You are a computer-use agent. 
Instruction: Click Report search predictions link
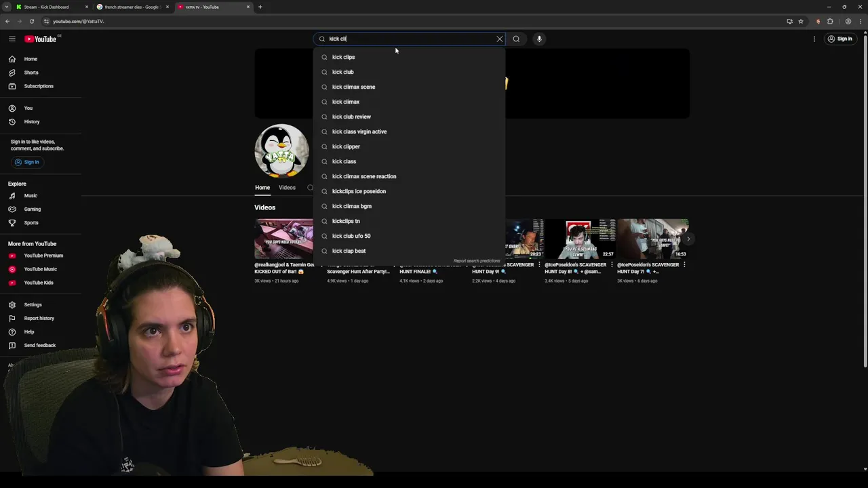477,261
